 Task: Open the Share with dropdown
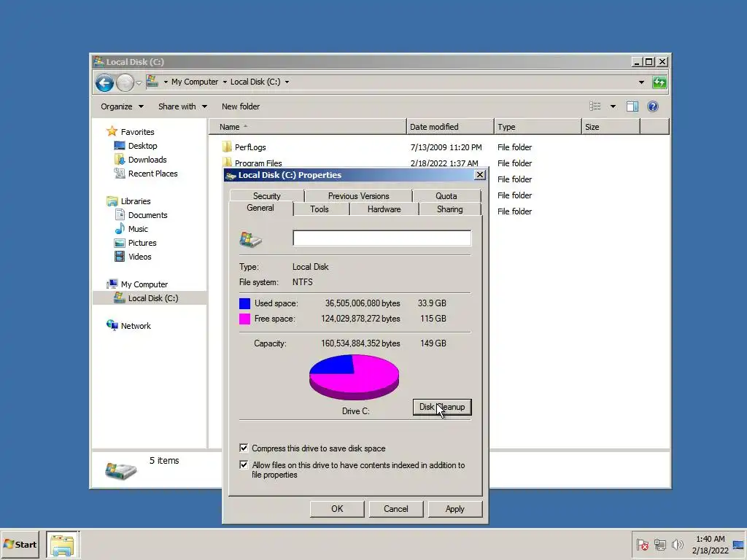182,106
